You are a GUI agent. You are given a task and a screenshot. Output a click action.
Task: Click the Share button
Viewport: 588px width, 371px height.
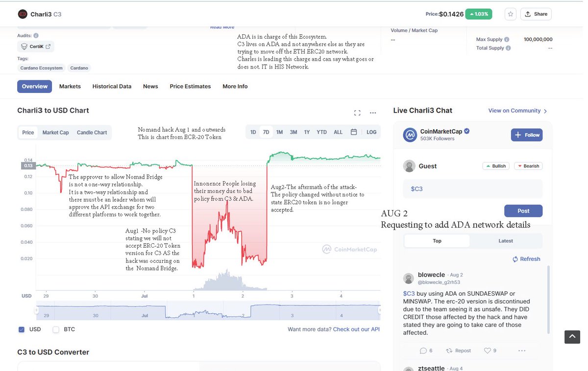pos(536,14)
